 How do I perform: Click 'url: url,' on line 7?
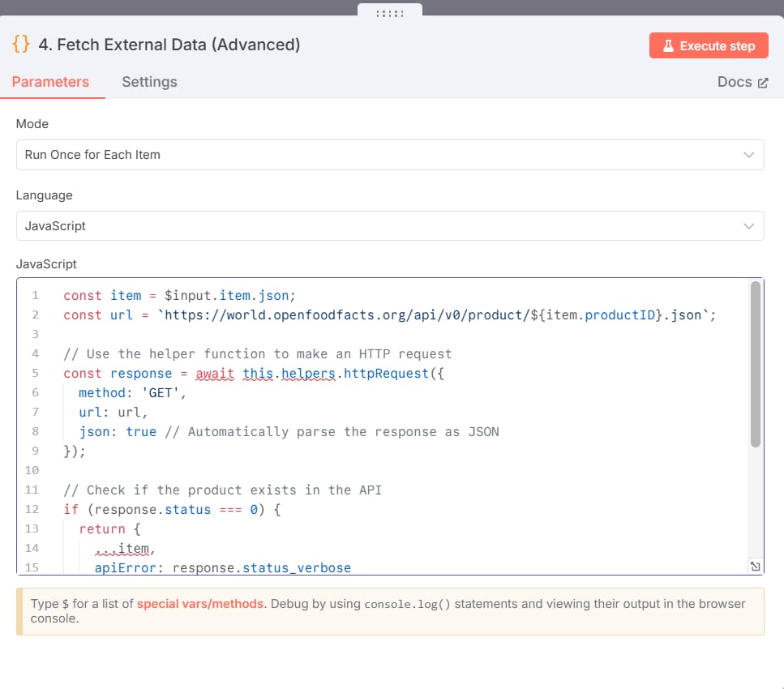(x=113, y=413)
